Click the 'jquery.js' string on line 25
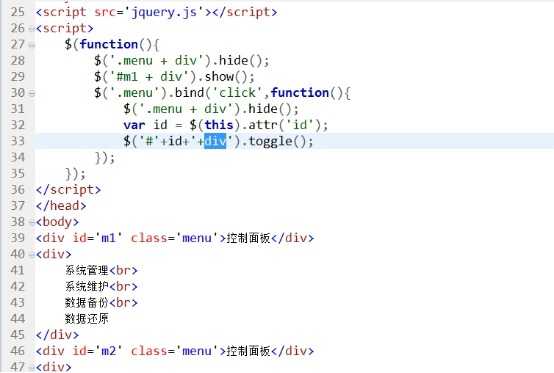Image resolution: width=554 pixels, height=373 pixels. 164,12
